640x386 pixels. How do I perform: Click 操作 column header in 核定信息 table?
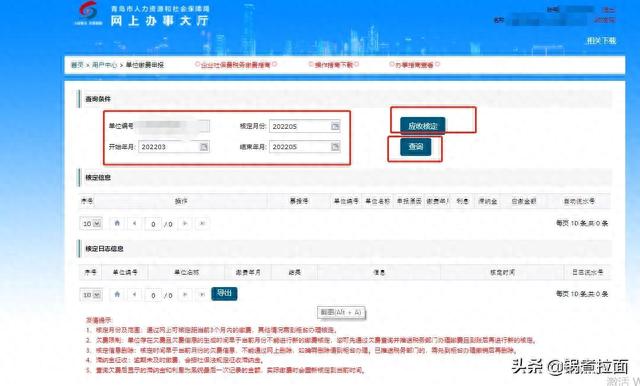(x=181, y=201)
